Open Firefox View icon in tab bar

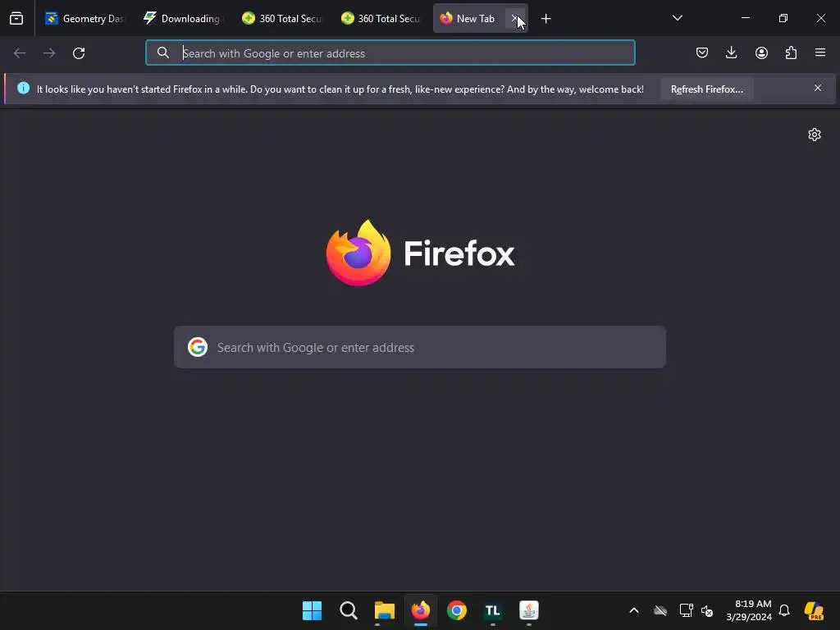point(16,19)
